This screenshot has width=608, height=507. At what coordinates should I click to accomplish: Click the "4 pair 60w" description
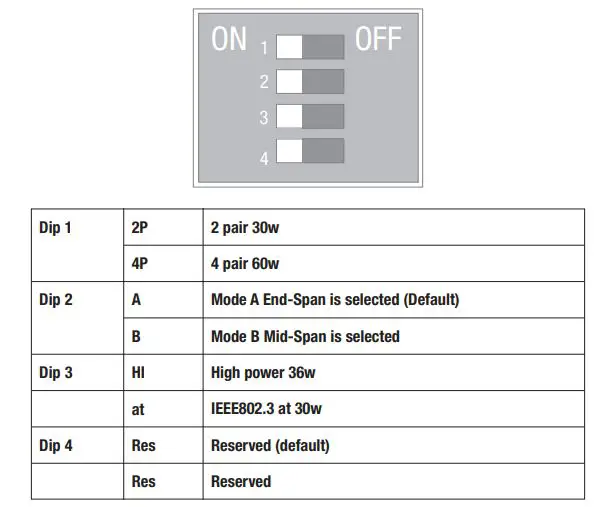[x=245, y=264]
